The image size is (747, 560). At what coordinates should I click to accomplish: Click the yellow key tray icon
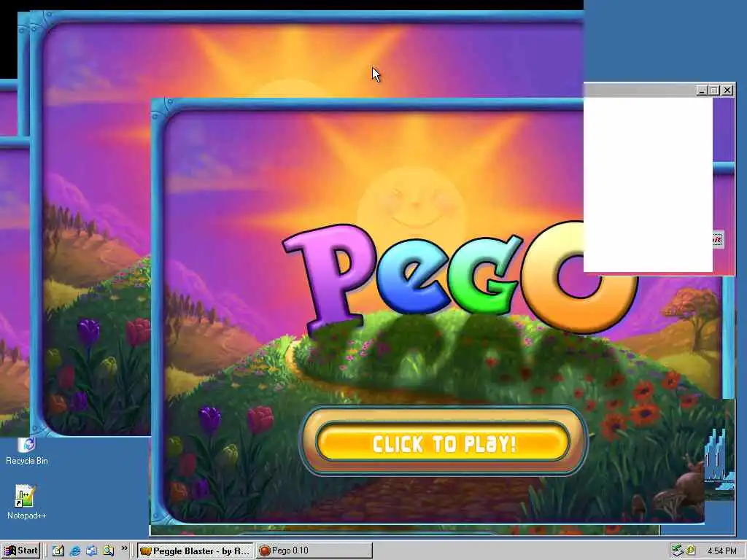(690, 551)
